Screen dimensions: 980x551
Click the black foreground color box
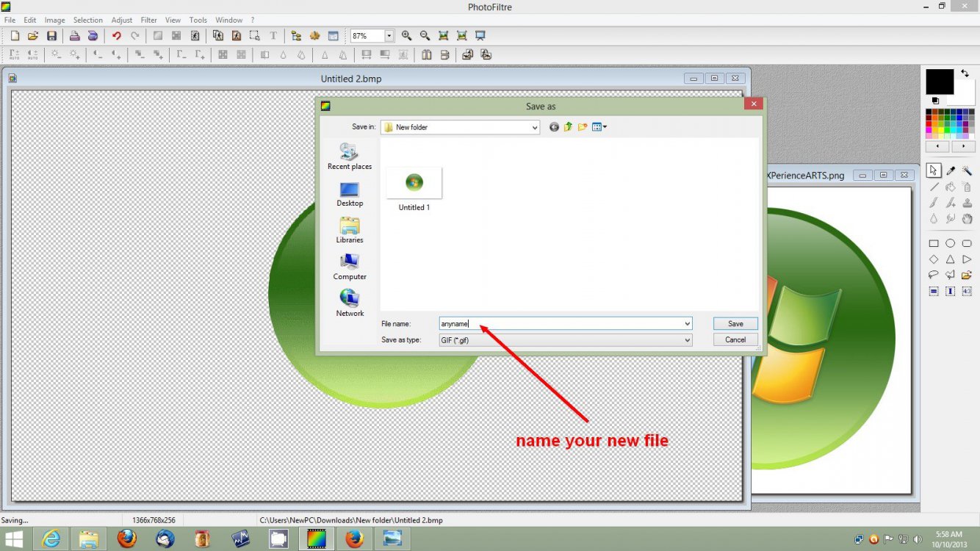(940, 82)
